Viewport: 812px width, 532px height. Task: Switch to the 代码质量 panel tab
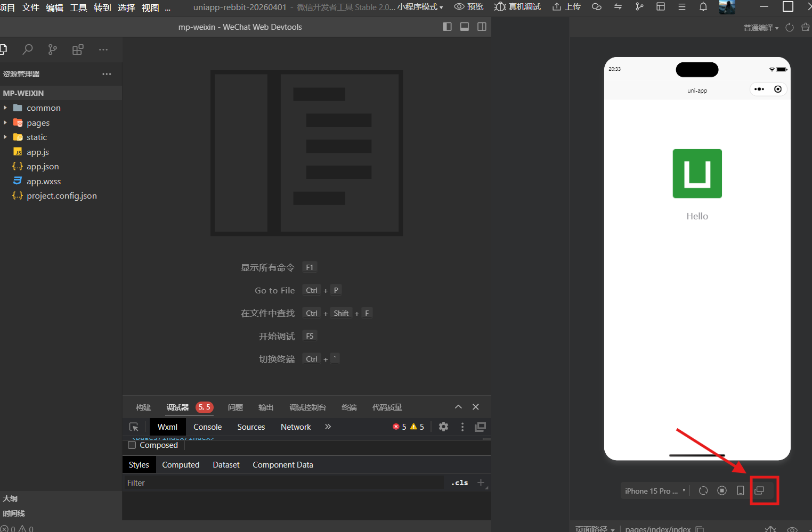(387, 407)
